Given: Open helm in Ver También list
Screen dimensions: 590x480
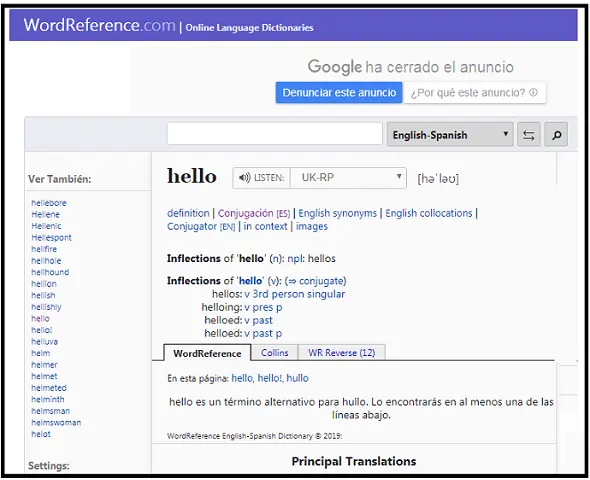Looking at the screenshot, I should [41, 353].
